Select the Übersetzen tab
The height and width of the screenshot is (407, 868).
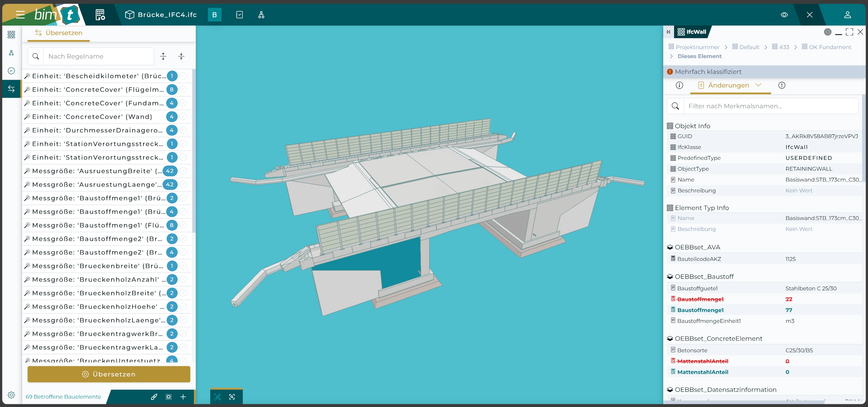coord(59,33)
